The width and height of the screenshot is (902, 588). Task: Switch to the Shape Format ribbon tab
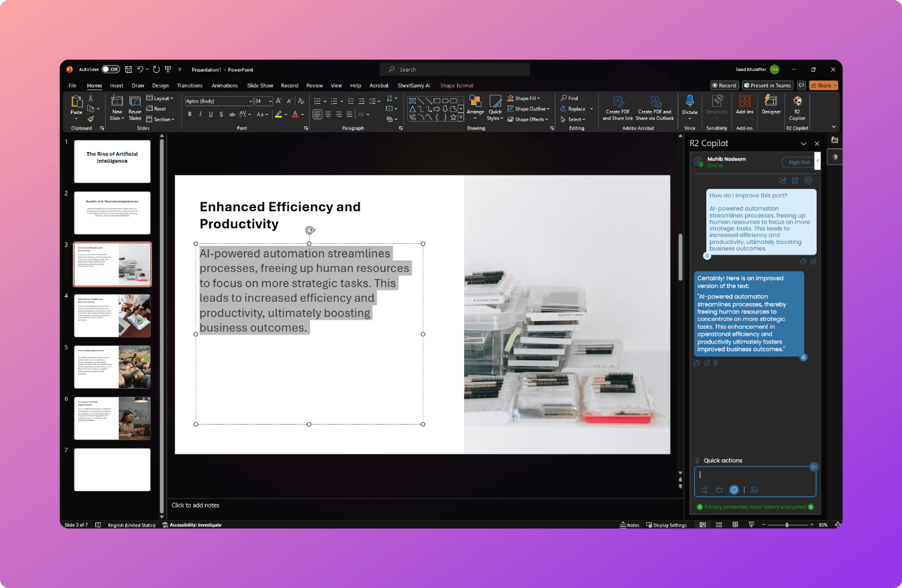[456, 85]
